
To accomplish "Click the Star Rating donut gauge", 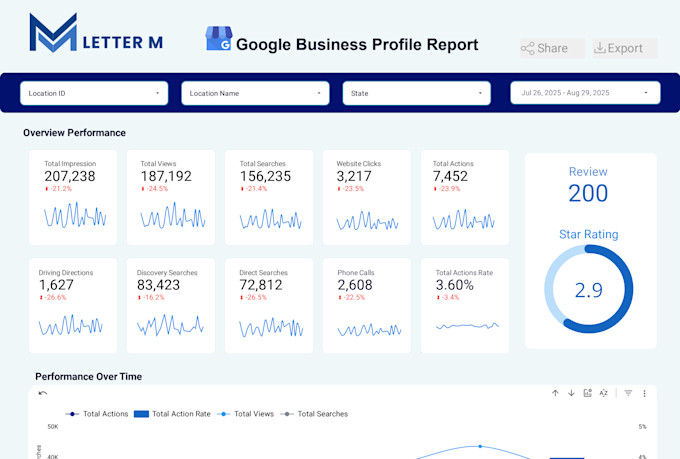I will 588,289.
